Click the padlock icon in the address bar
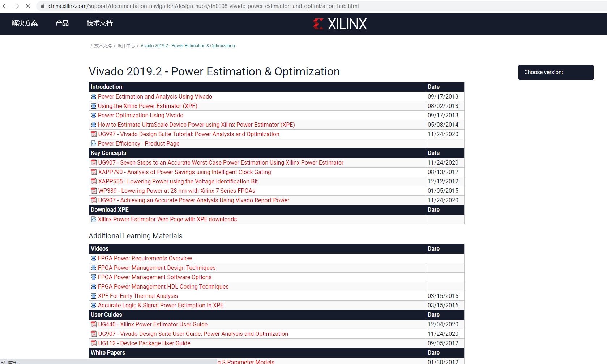This screenshot has width=607, height=364. coord(42,6)
